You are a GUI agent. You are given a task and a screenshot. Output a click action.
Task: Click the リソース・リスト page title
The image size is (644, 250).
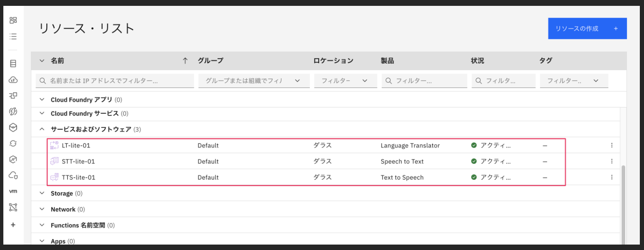pos(87,28)
